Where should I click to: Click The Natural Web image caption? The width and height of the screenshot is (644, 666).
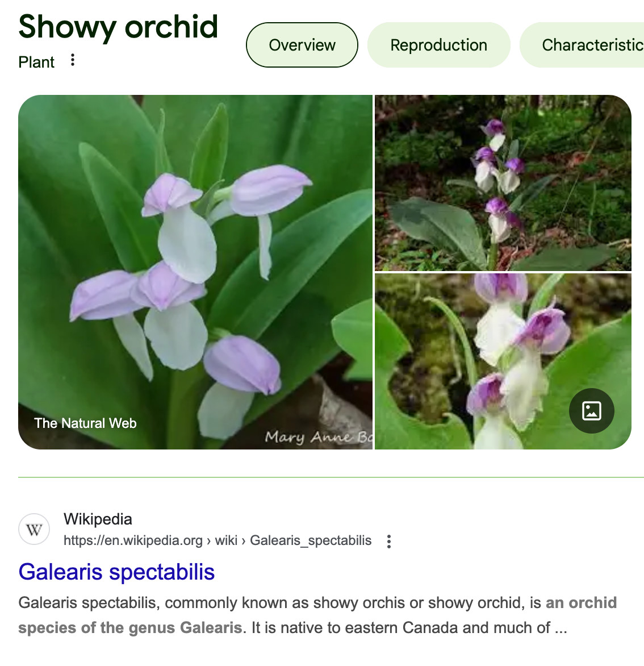(85, 423)
